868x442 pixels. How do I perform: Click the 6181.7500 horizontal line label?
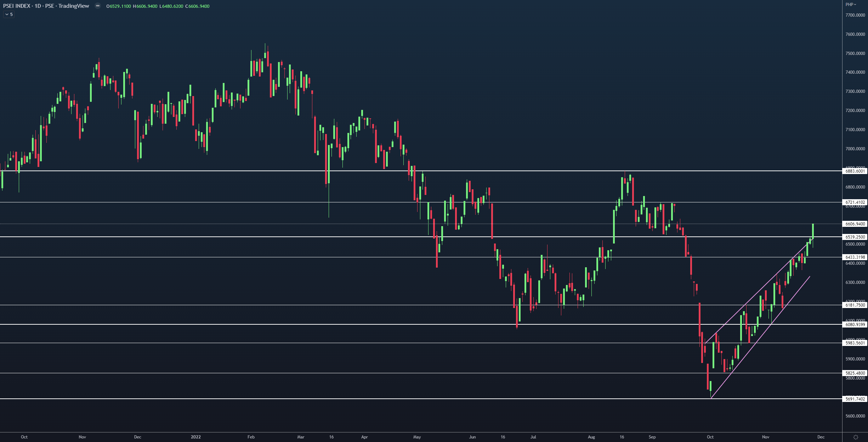point(855,305)
